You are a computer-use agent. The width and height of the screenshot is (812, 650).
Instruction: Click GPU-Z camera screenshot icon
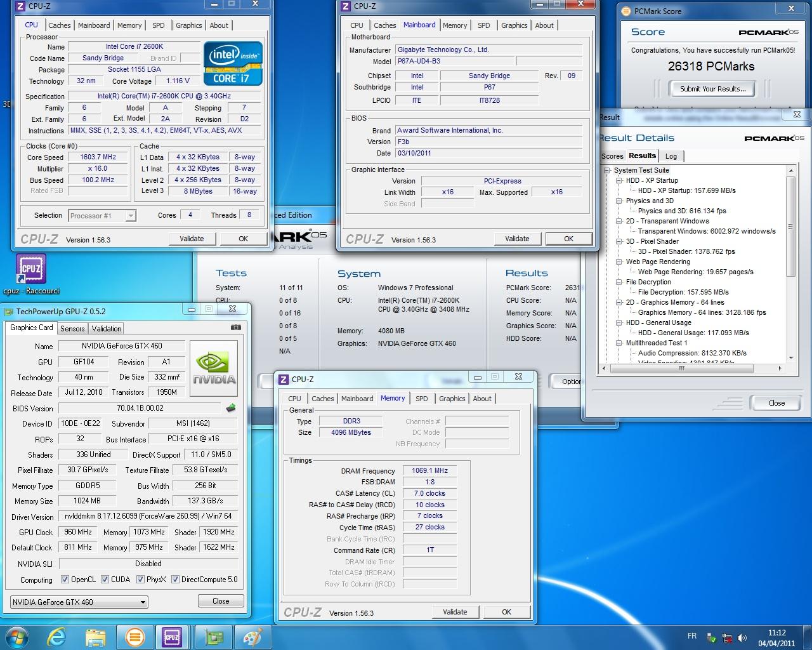click(x=235, y=328)
